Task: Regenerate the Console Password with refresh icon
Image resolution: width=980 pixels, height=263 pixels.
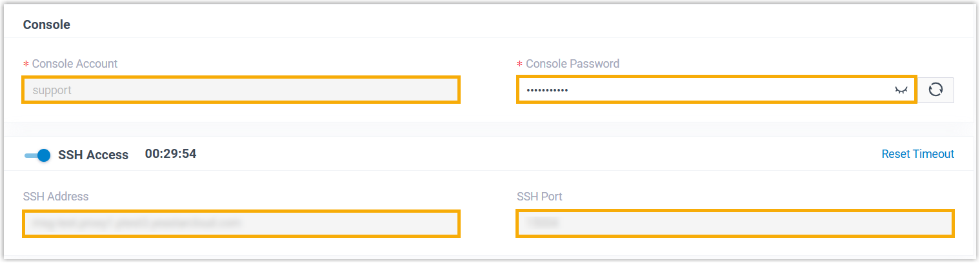Action: tap(935, 90)
